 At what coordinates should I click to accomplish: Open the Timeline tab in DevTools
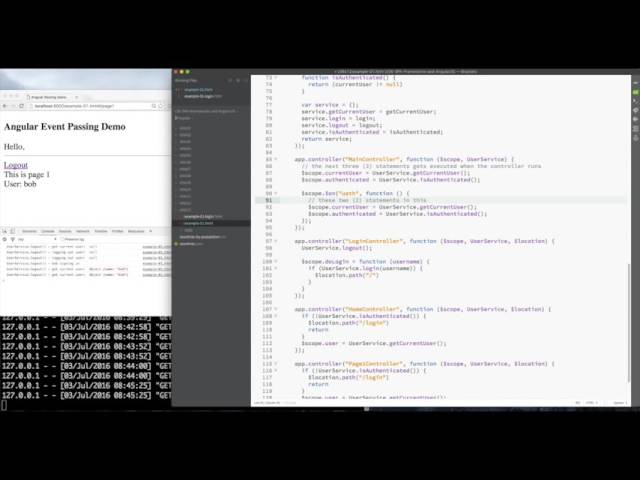pyautogui.click(x=101, y=231)
